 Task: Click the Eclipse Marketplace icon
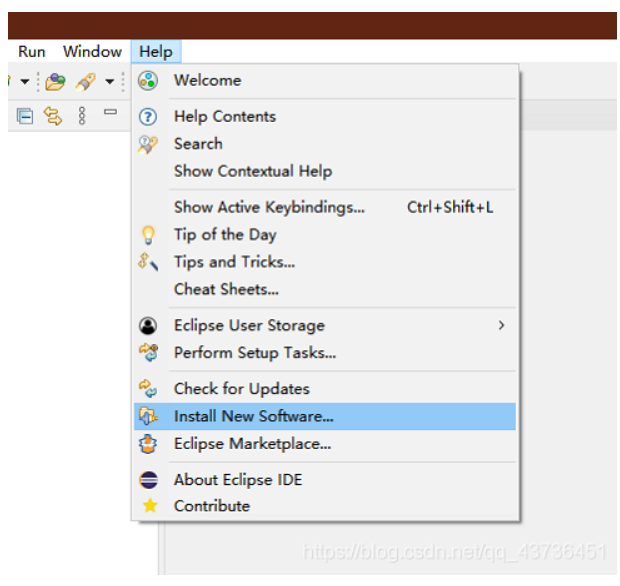coord(148,444)
